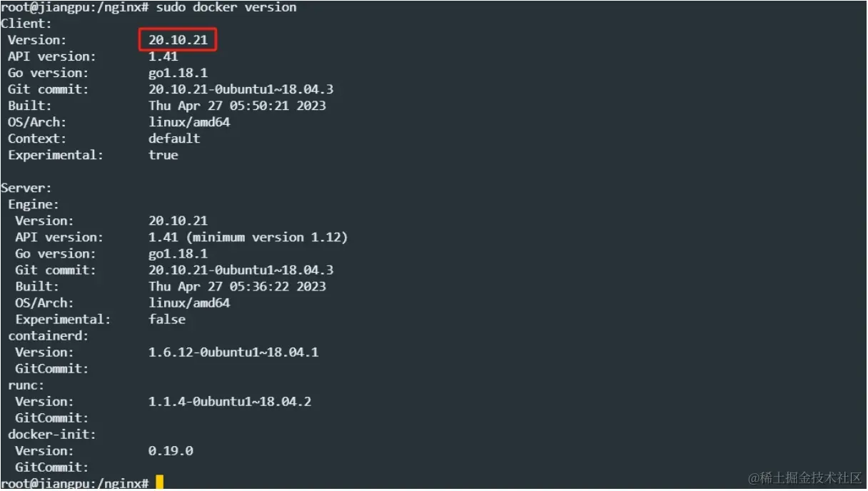Image resolution: width=868 pixels, height=491 pixels.
Task: Click runc version 1.1.4-0ubuntu1~18.04.2
Action: tap(230, 401)
